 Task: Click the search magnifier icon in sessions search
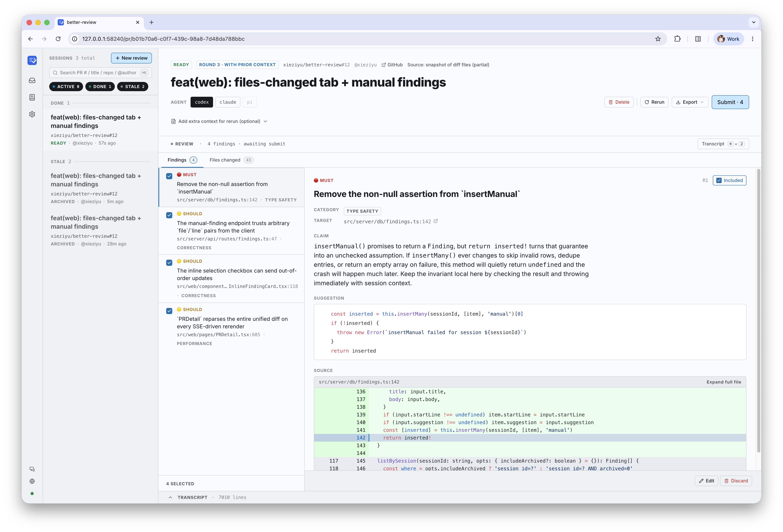point(55,73)
